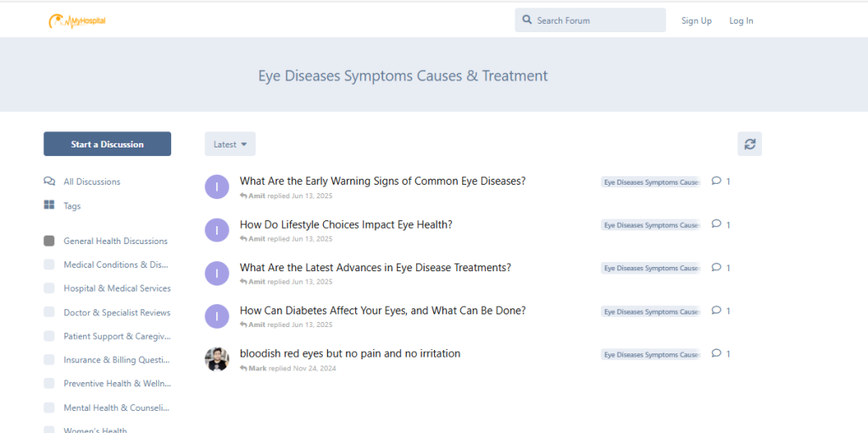
Task: Click the magnifier icon in search bar
Action: [527, 20]
